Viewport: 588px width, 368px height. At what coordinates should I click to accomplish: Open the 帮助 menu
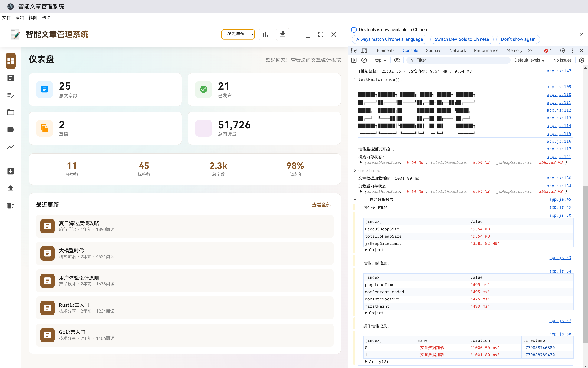(46, 18)
